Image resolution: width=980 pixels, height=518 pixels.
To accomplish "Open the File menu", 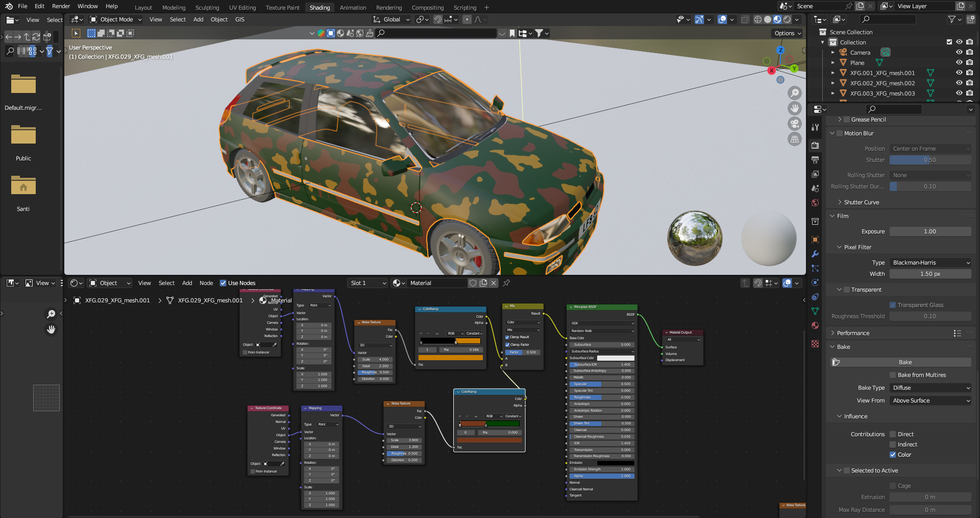I will (22, 6).
